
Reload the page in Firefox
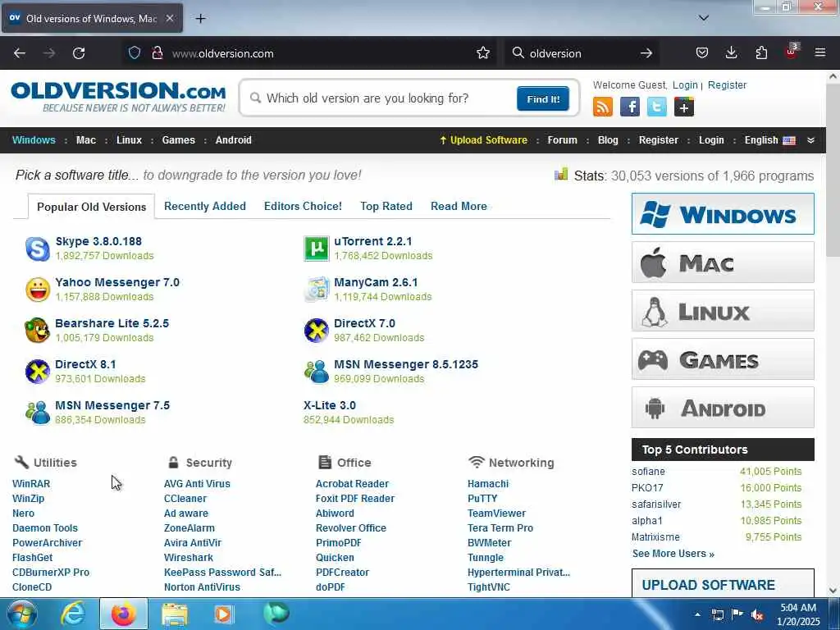pos(79,53)
